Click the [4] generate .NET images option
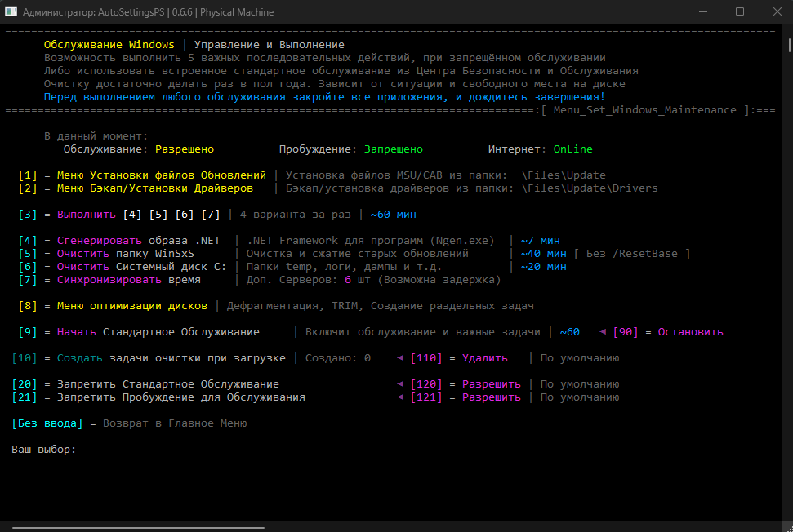The height and width of the screenshot is (532, 793). click(x=120, y=241)
